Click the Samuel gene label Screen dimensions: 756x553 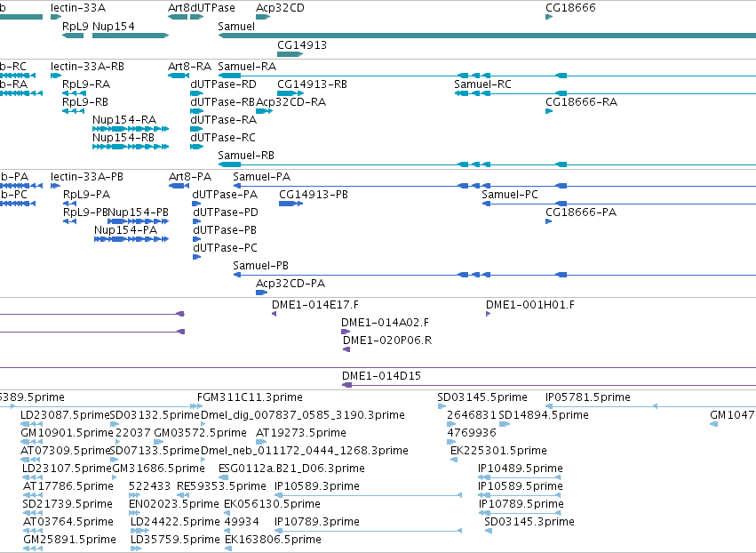[236, 26]
